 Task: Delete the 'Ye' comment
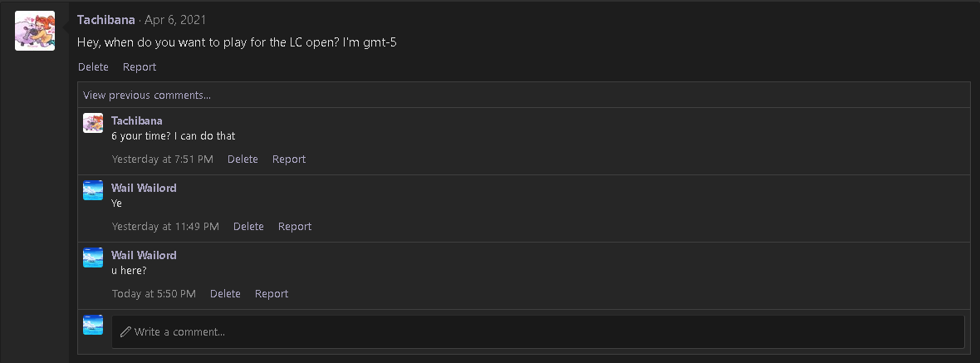(248, 226)
